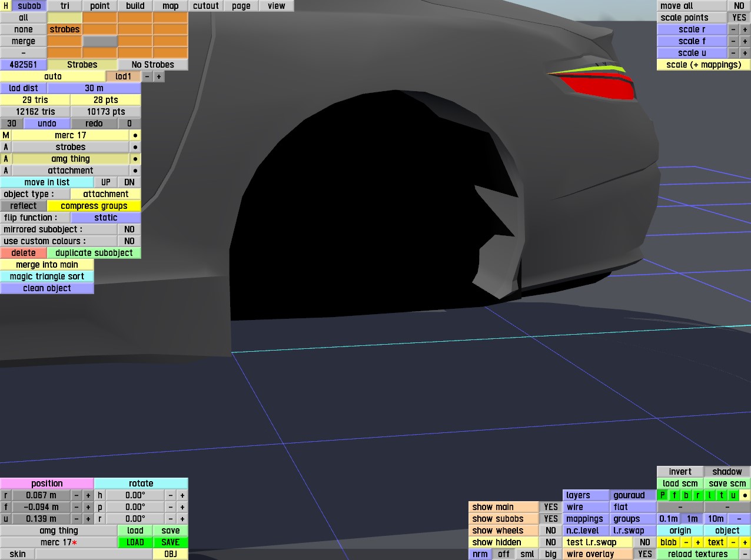The width and height of the screenshot is (751, 560).
Task: Toggle show main YES setting
Action: (551, 507)
